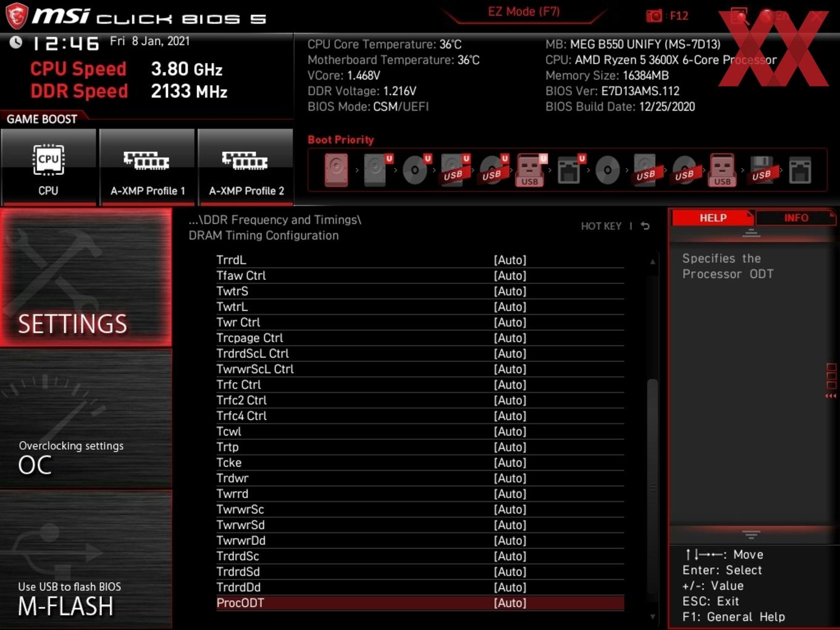Viewport: 840px width, 630px height.
Task: Switch to the HELP tab
Action: (x=713, y=218)
